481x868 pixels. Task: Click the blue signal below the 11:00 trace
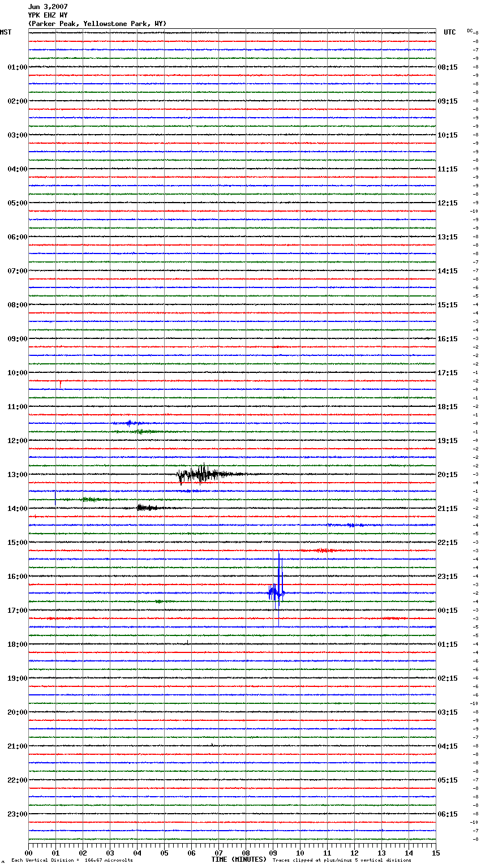[x=130, y=423]
